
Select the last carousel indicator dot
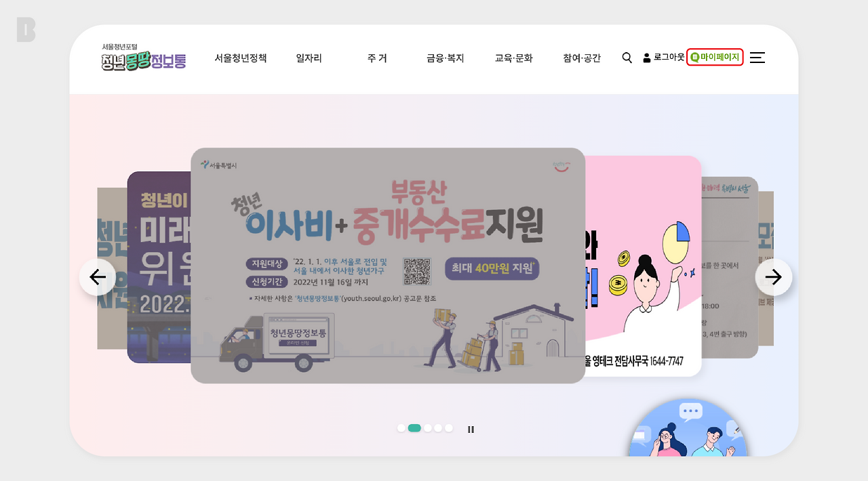(x=449, y=428)
